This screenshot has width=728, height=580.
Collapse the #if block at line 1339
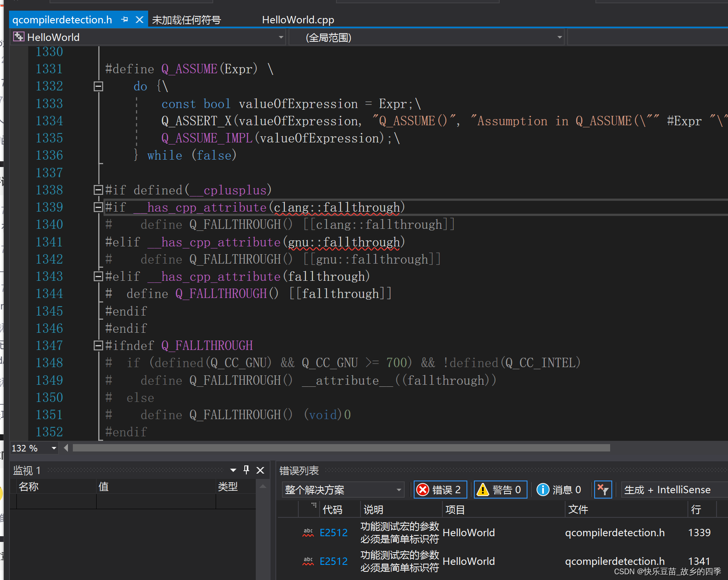98,207
